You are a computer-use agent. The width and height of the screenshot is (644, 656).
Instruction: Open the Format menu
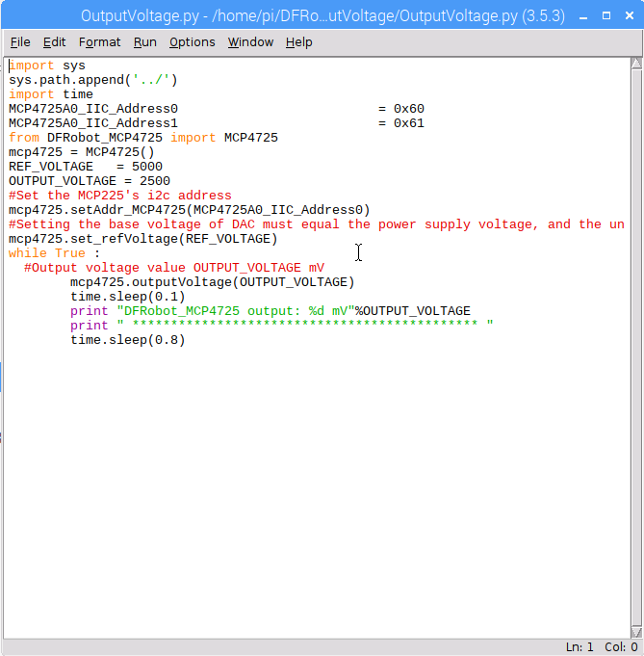point(99,42)
